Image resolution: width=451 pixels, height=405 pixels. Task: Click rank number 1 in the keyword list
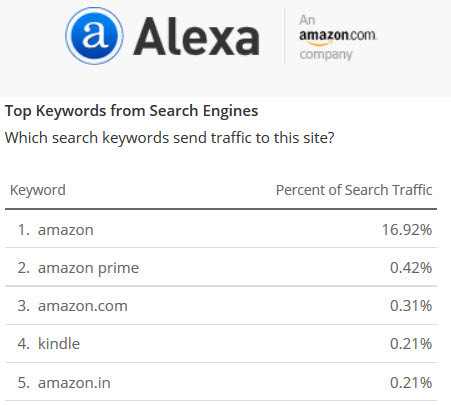(x=24, y=230)
